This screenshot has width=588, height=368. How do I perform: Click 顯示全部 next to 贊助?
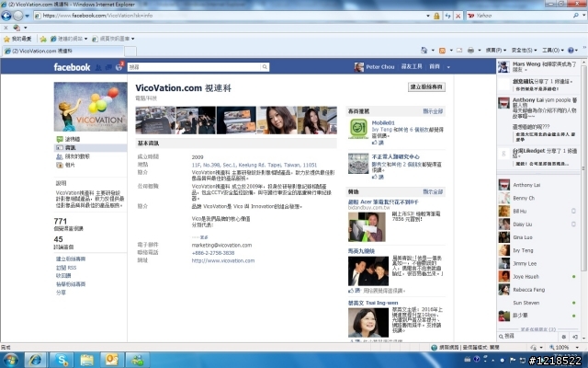pyautogui.click(x=433, y=192)
